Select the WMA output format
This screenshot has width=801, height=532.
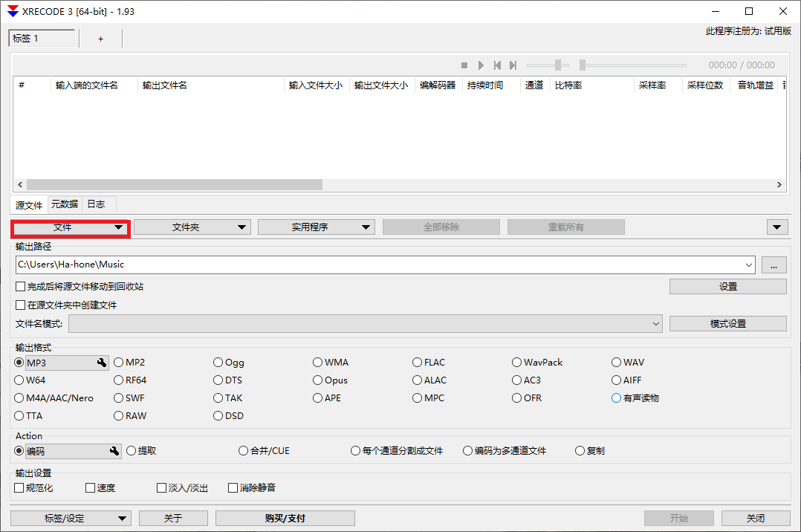pos(331,363)
